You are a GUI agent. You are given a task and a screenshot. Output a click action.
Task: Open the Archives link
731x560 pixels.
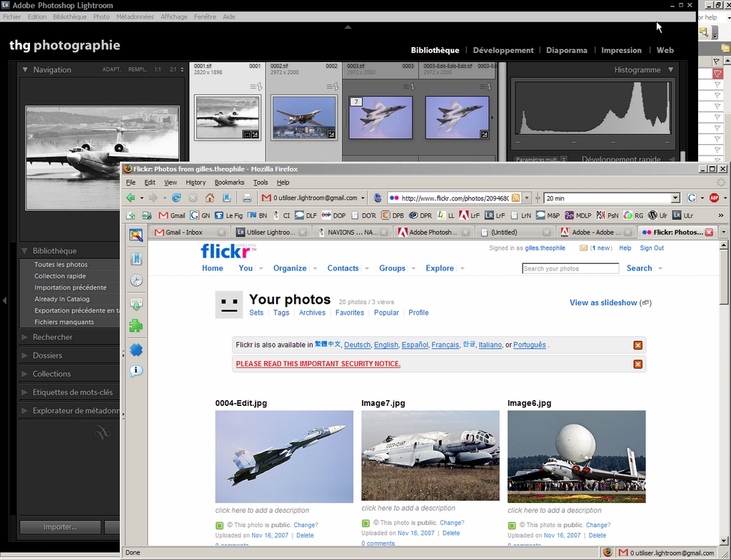312,312
